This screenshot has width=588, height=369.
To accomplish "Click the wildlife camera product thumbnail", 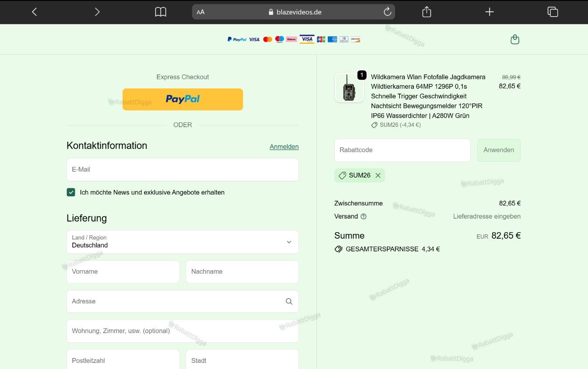I will point(349,87).
